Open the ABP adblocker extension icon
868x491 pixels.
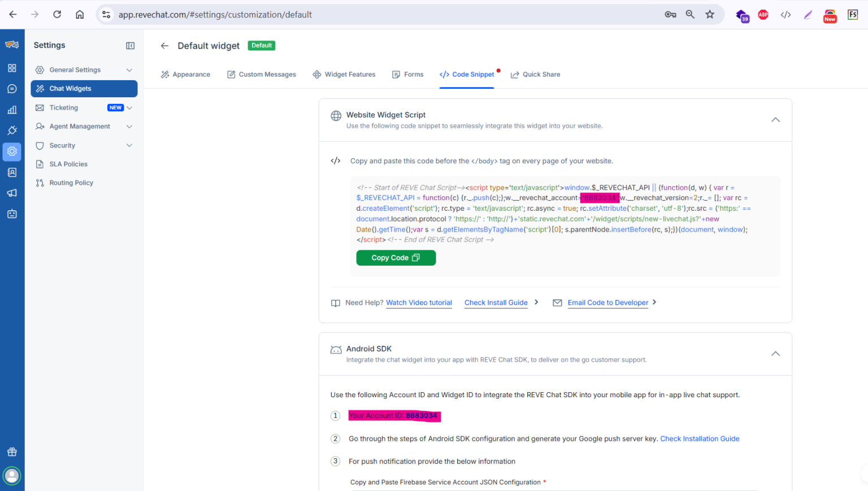pyautogui.click(x=763, y=15)
